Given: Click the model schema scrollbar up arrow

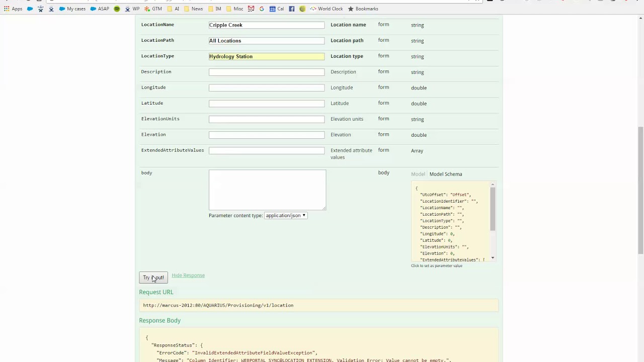Looking at the screenshot, I should (493, 185).
